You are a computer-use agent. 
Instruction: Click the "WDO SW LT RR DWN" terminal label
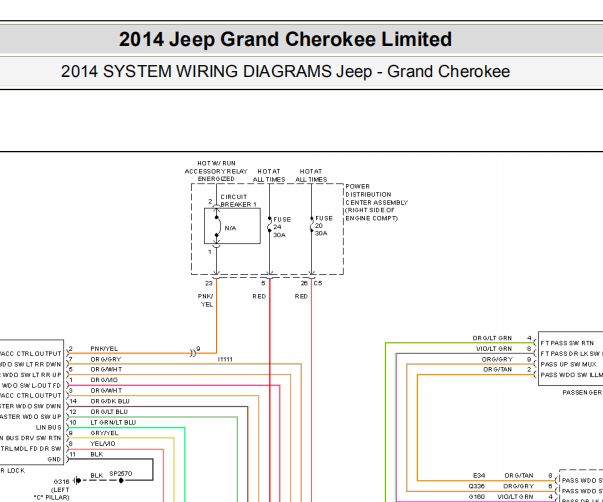(x=31, y=364)
